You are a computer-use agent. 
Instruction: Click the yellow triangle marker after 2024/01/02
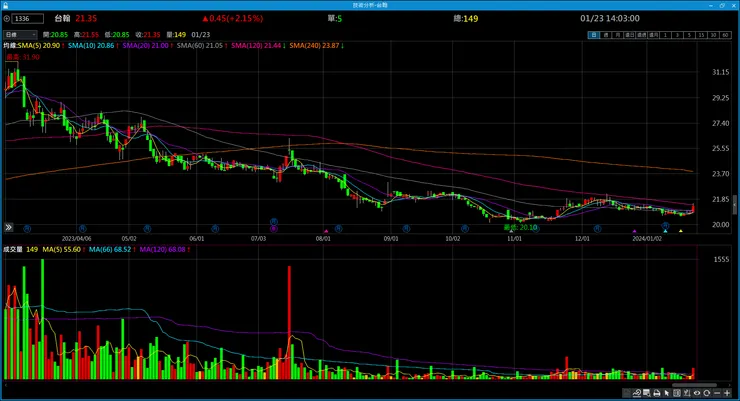(x=681, y=231)
